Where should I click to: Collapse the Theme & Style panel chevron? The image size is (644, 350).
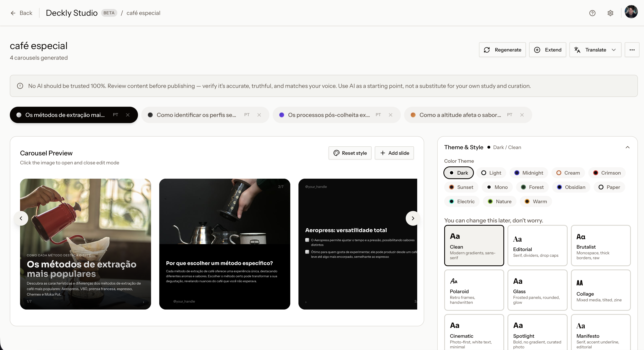click(x=627, y=147)
